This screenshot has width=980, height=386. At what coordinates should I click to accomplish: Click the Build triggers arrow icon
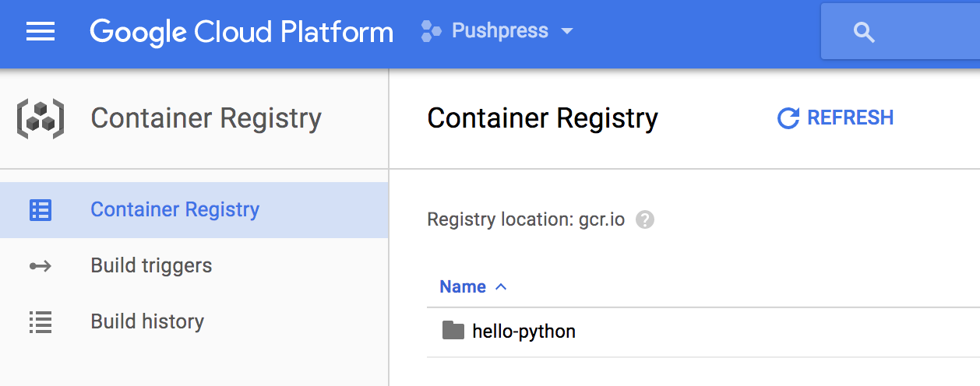click(x=41, y=266)
